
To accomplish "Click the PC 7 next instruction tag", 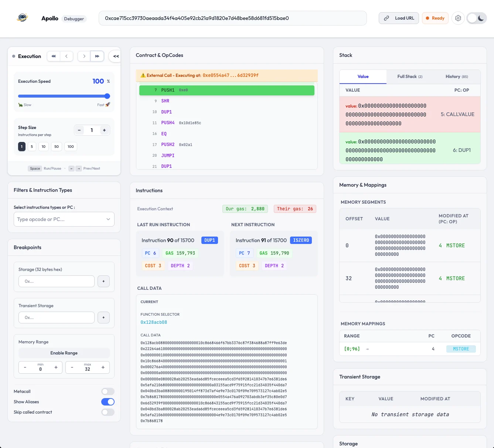I will coord(245,253).
